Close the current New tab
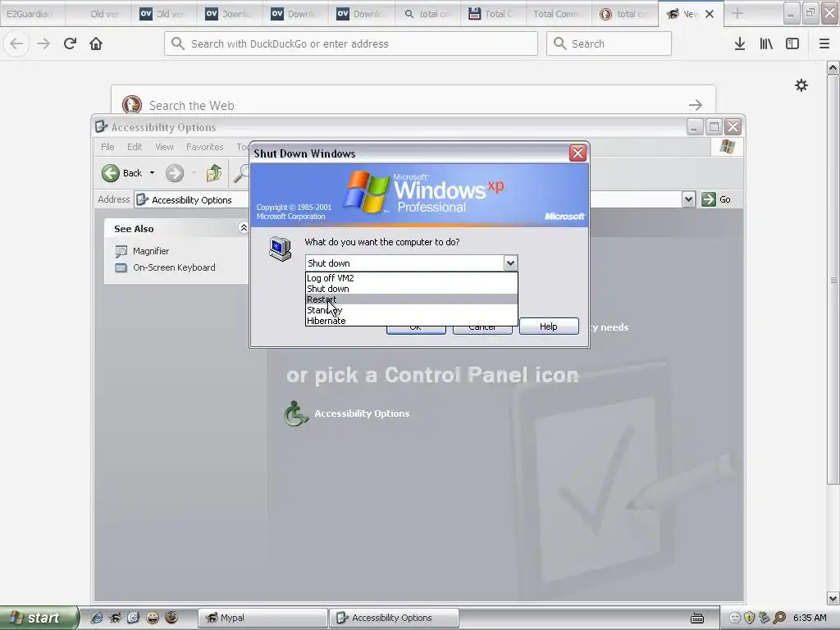 pos(710,14)
